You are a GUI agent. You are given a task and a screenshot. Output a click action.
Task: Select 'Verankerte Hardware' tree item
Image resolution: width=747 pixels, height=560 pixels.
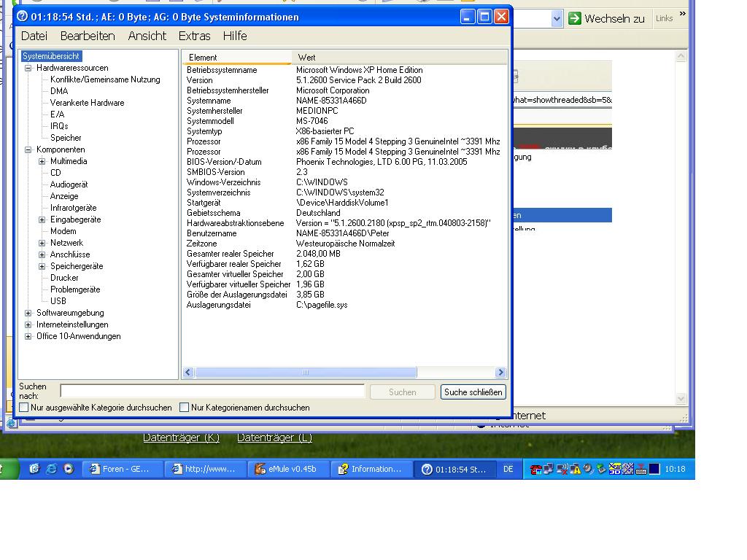(x=88, y=103)
